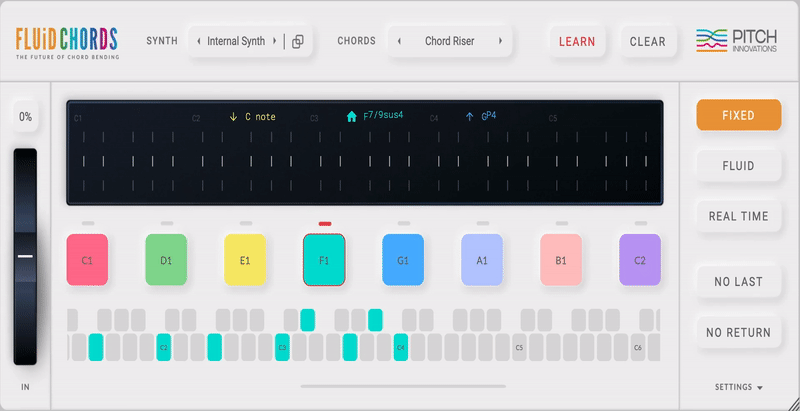Select the lavender A1 chord pad
This screenshot has height=411, width=800.
click(482, 260)
